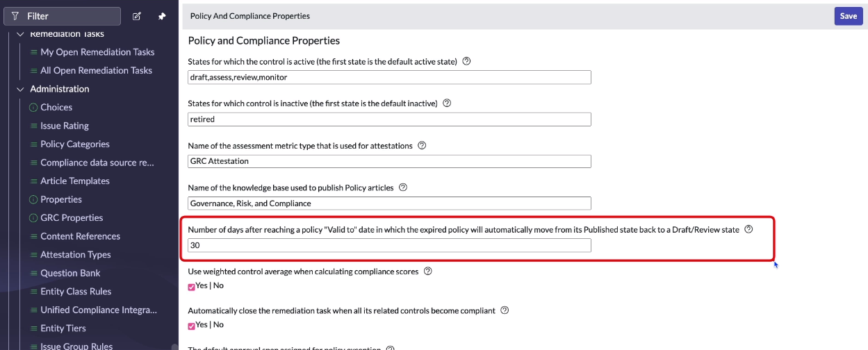Click the pin icon in navigation header
Viewport: 868px width, 350px height.
162,16
